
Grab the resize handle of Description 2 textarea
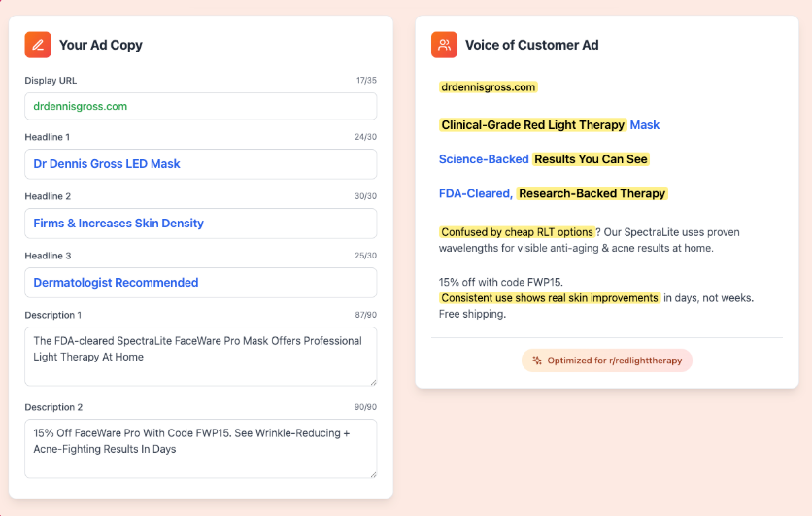point(373,474)
